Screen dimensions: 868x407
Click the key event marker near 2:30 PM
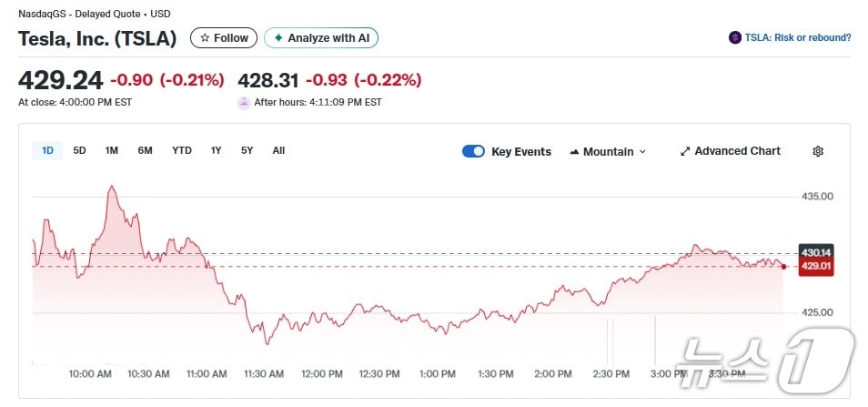(x=611, y=342)
